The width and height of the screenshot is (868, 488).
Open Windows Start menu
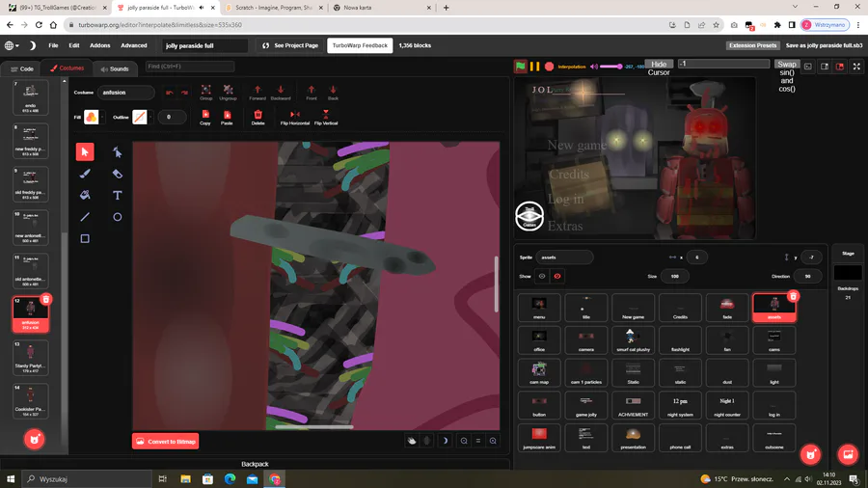point(11,479)
